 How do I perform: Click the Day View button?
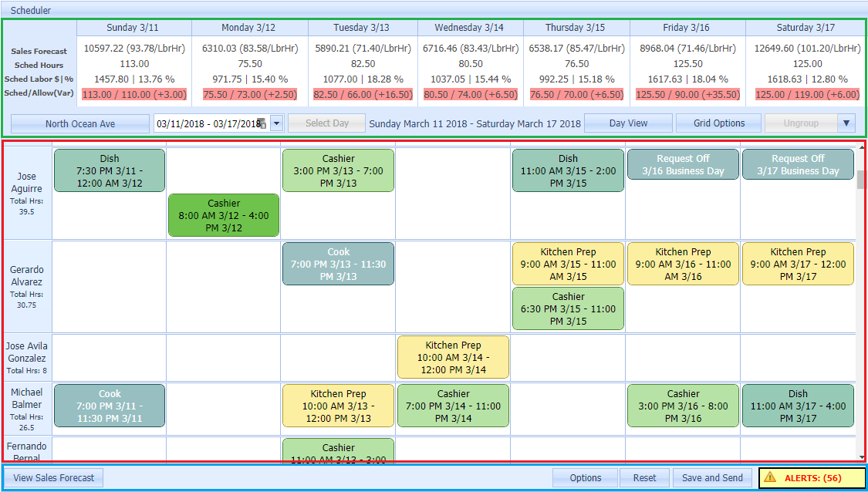click(628, 123)
